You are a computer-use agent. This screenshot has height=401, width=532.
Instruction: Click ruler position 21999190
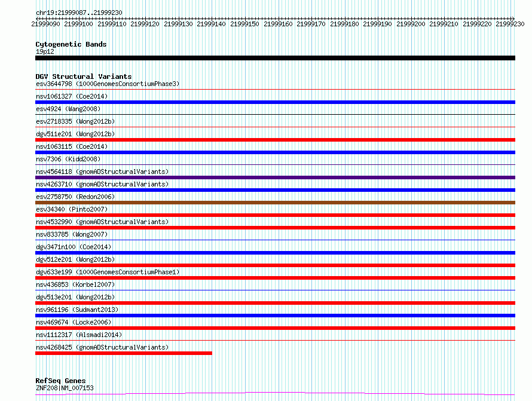tap(377, 24)
